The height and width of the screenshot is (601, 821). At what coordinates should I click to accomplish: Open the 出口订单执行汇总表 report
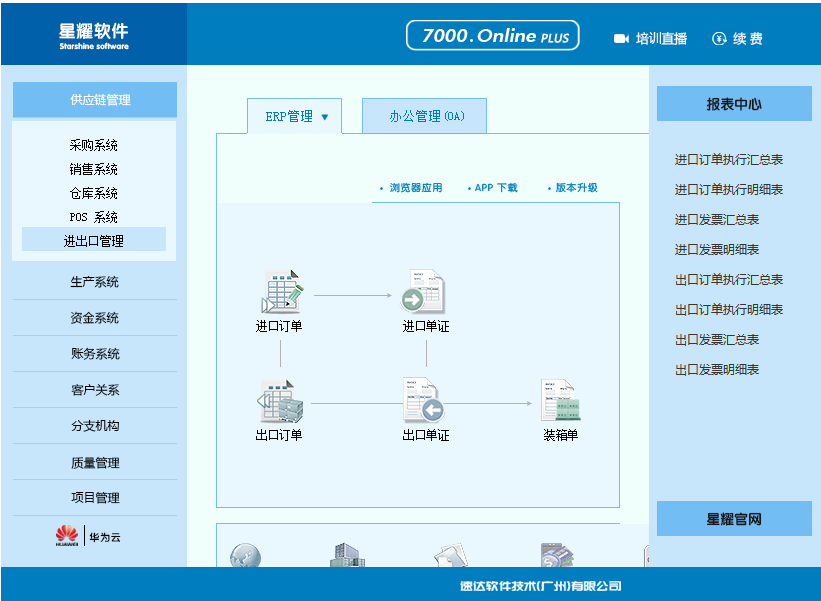tap(729, 280)
